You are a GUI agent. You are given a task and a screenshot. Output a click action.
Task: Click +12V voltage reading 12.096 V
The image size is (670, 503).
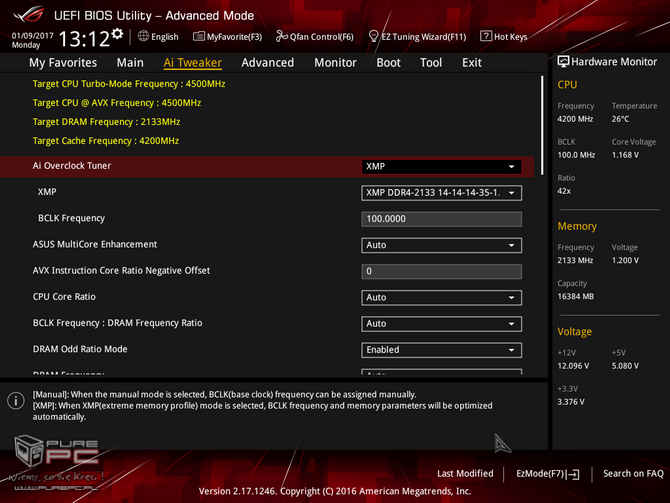tap(573, 366)
